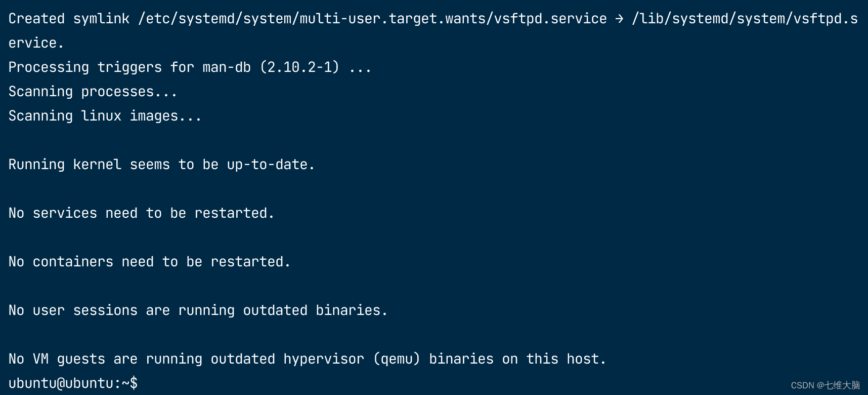The width and height of the screenshot is (868, 395).
Task: Click the 'Created symlink' text
Action: [x=69, y=19]
